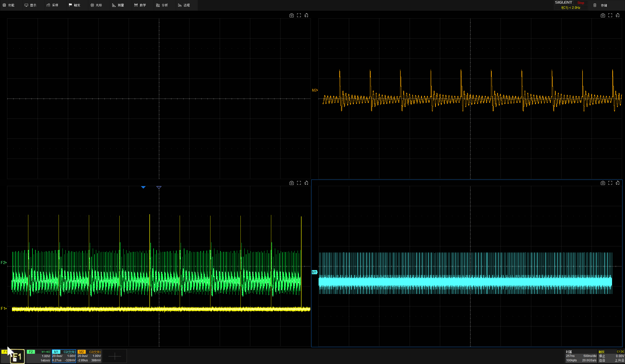This screenshot has width=625, height=364.
Task: Toggle the Stop run state indicator
Action: point(581,3)
